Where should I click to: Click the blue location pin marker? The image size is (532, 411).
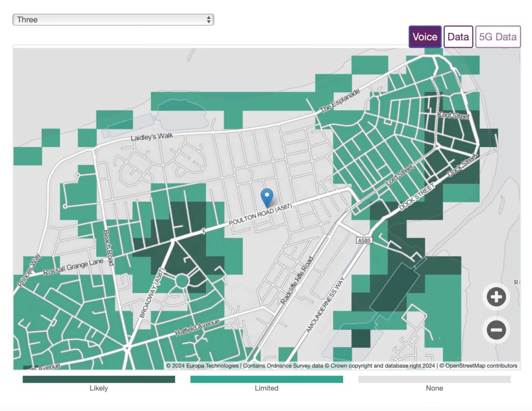267,197
